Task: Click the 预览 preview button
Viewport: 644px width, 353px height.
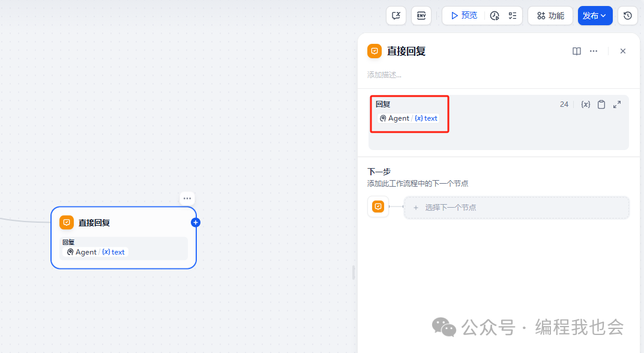Action: pos(464,16)
